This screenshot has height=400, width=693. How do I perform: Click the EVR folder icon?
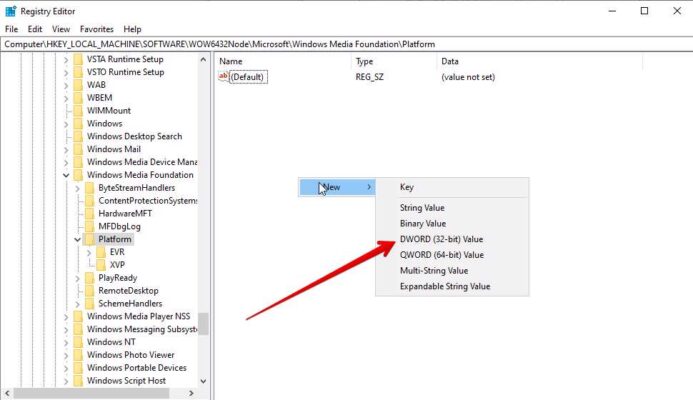[x=100, y=252]
